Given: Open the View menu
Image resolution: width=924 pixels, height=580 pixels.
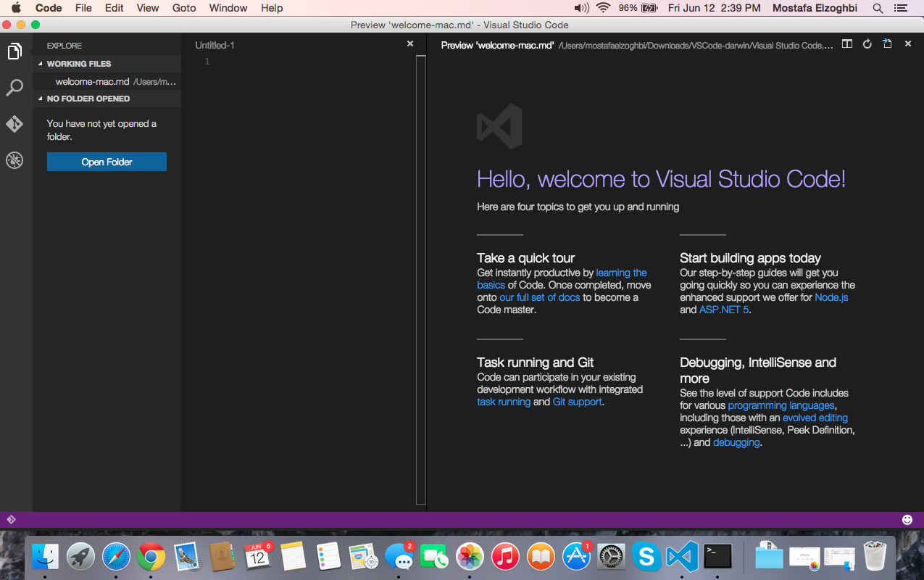Looking at the screenshot, I should click(148, 8).
